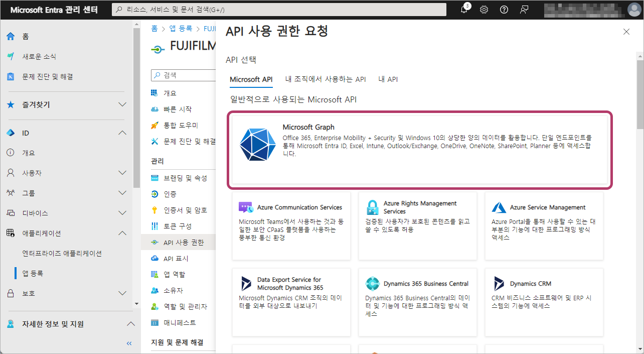Click the help question mark icon
The image size is (644, 354).
coord(504,10)
